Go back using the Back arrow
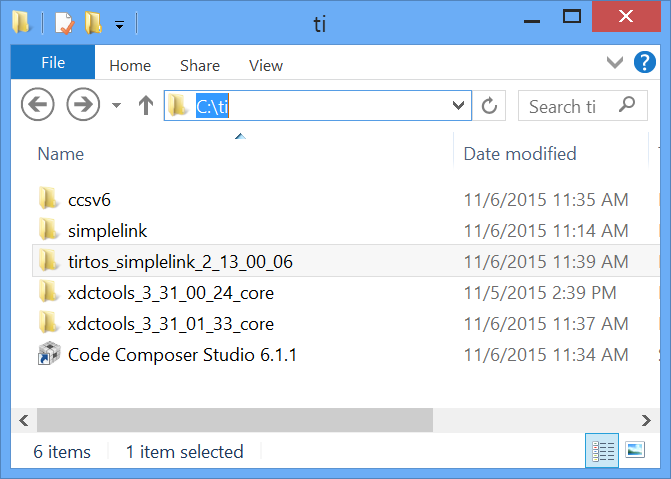This screenshot has width=671, height=479. (x=36, y=104)
